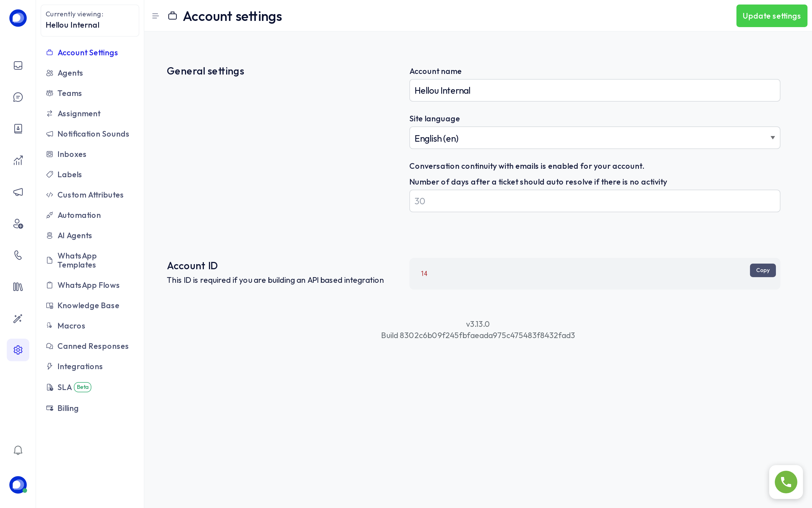
Task: Open campaigns megaphone icon in left rail
Action: coord(18,192)
